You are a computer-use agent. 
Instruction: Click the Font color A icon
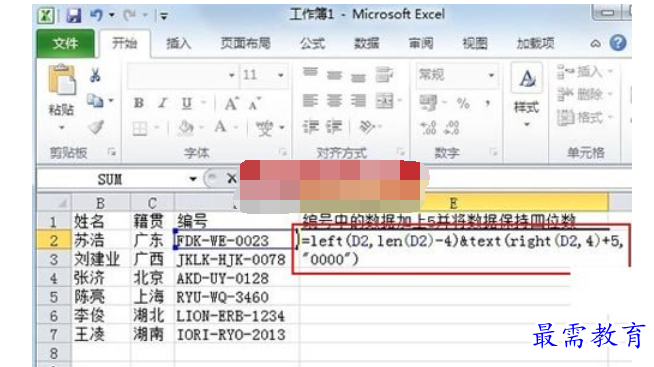pos(220,127)
